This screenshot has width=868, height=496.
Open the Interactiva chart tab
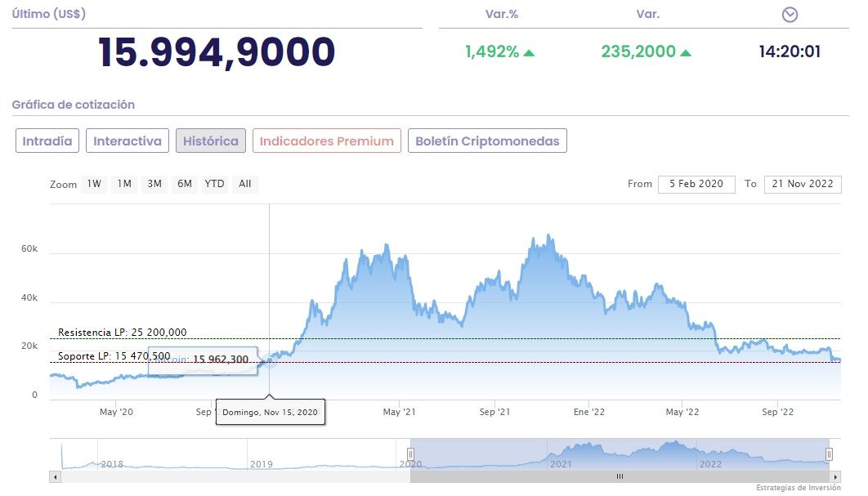pyautogui.click(x=128, y=141)
